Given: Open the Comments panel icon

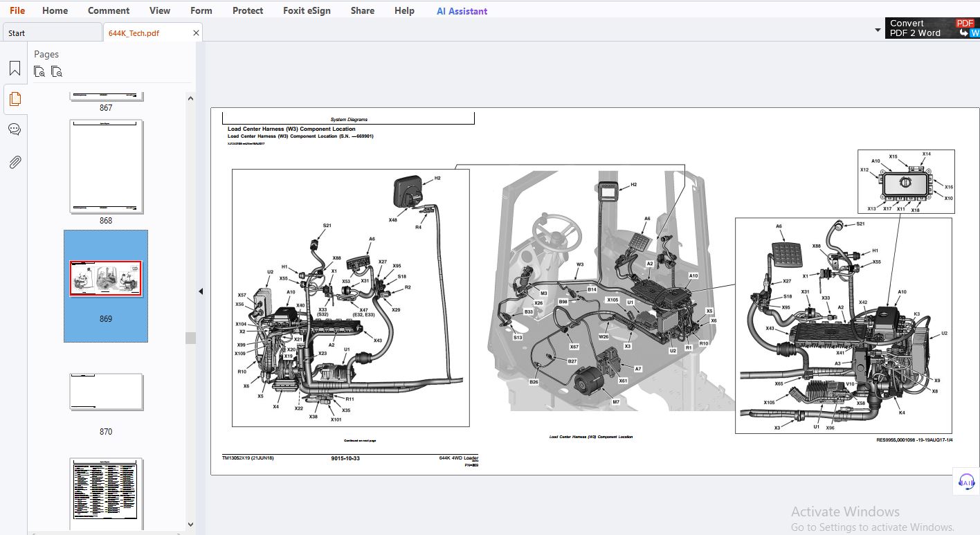Looking at the screenshot, I should (15, 129).
